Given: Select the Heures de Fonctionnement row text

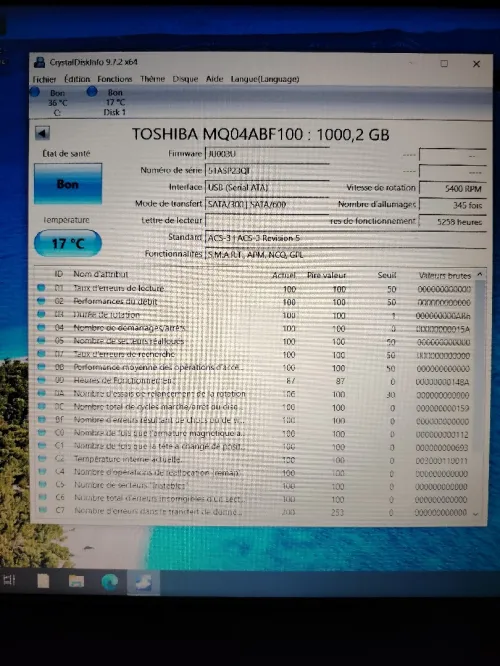Looking at the screenshot, I should click(124, 380).
